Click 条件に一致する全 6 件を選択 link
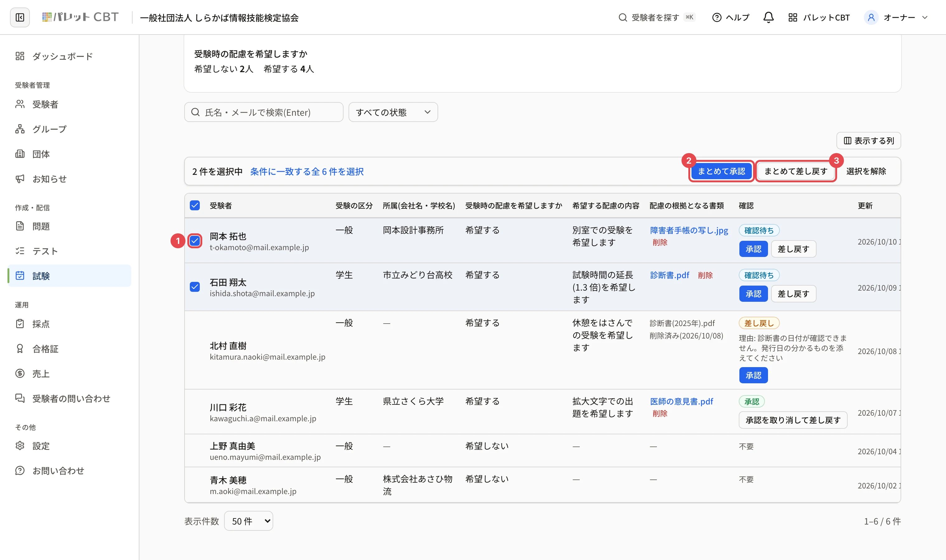Viewport: 946px width, 560px height. (307, 172)
